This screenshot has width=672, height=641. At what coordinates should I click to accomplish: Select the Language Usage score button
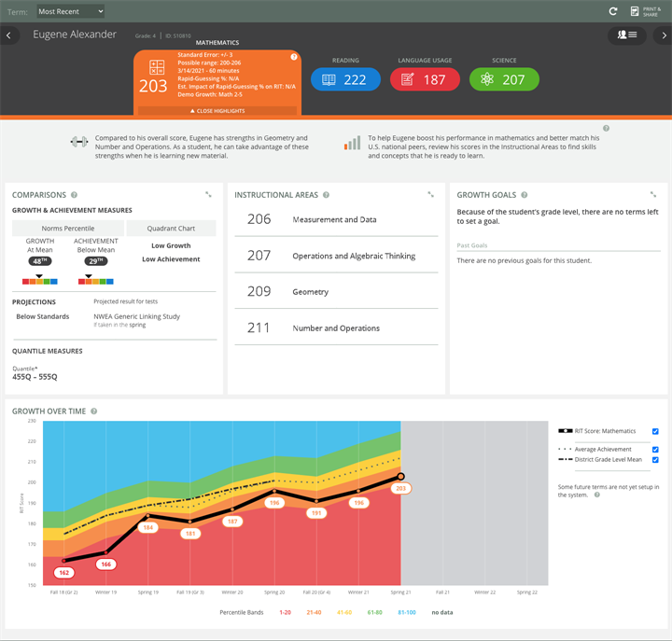425,80
